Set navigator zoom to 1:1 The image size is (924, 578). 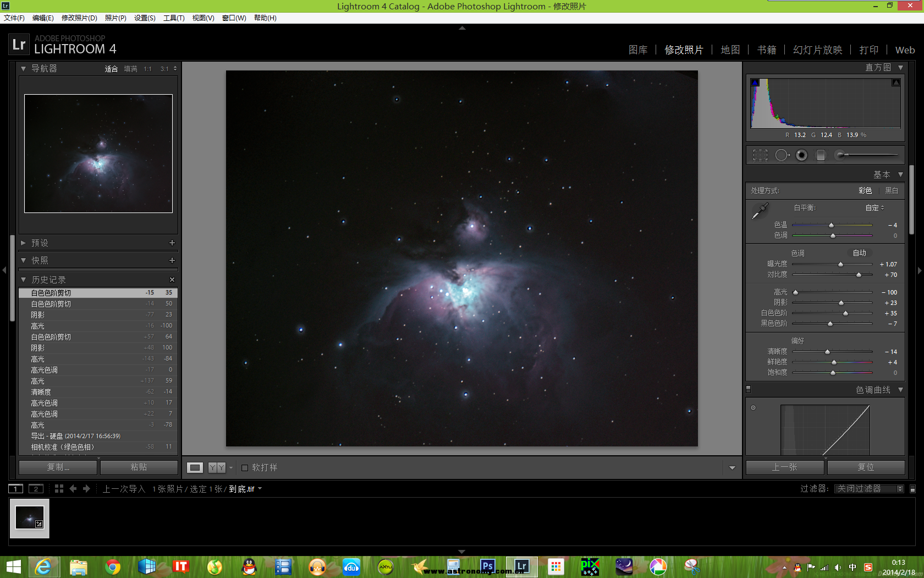click(x=147, y=69)
